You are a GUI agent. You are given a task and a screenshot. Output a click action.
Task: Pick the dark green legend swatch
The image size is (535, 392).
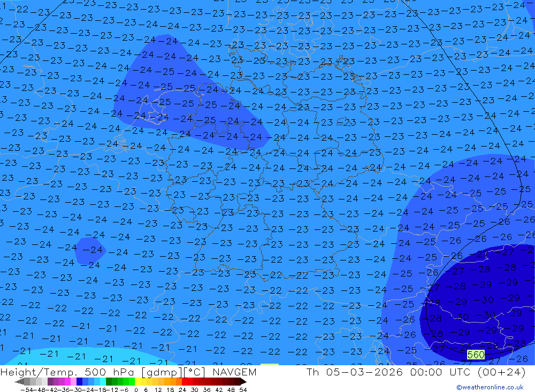tap(109, 381)
